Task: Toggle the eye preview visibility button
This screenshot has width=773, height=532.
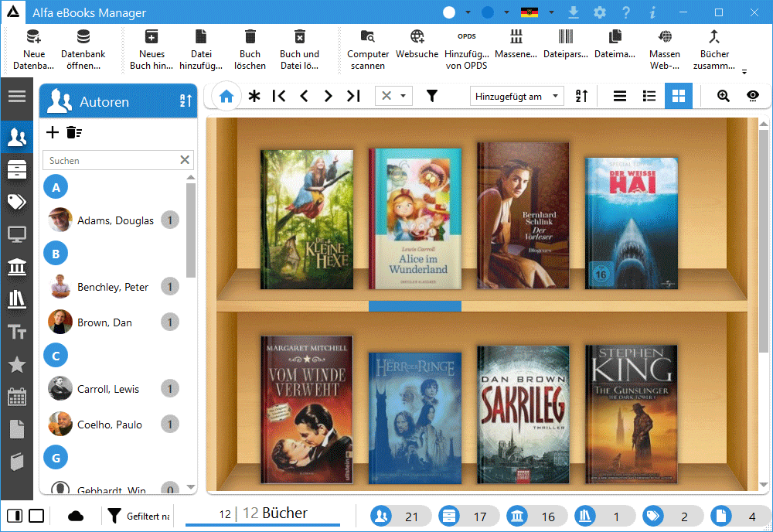Action: [x=752, y=96]
